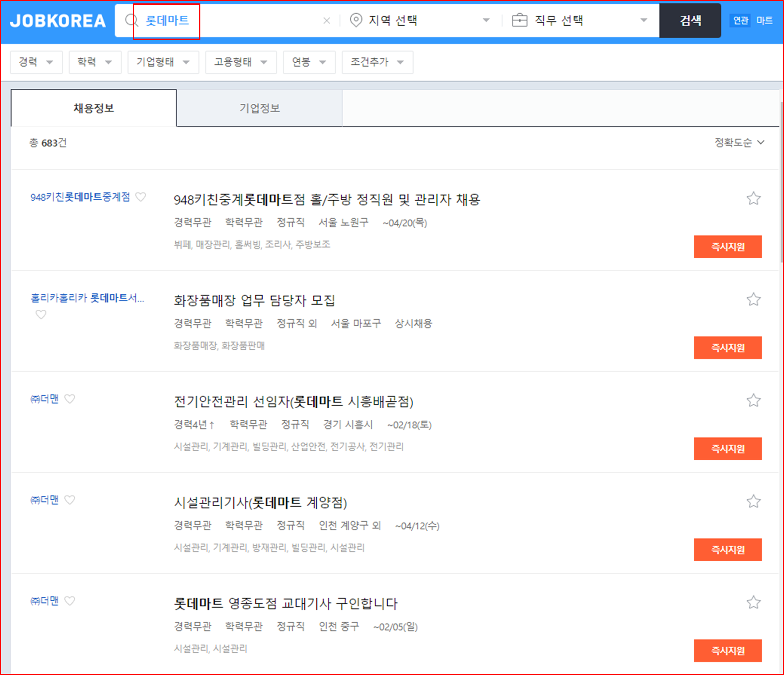This screenshot has width=784, height=675.
Task: Expand the 경력 filter
Action: (36, 62)
